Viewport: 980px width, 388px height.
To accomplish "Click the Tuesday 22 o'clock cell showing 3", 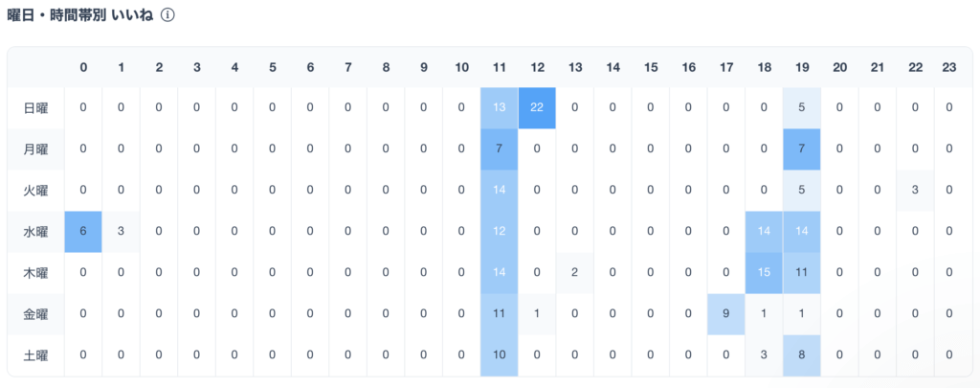I will pyautogui.click(x=915, y=191).
